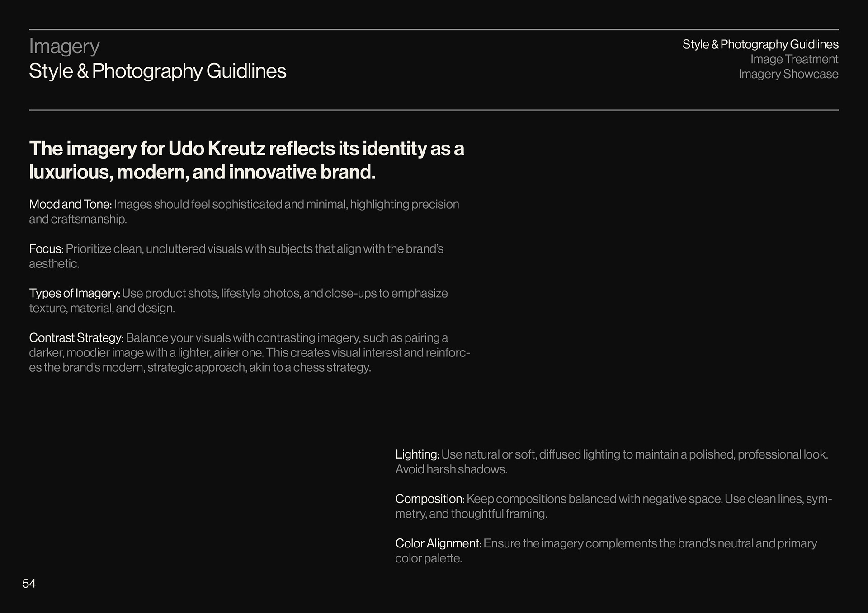
Task: Click the text 'color palette.'
Action: click(x=428, y=558)
